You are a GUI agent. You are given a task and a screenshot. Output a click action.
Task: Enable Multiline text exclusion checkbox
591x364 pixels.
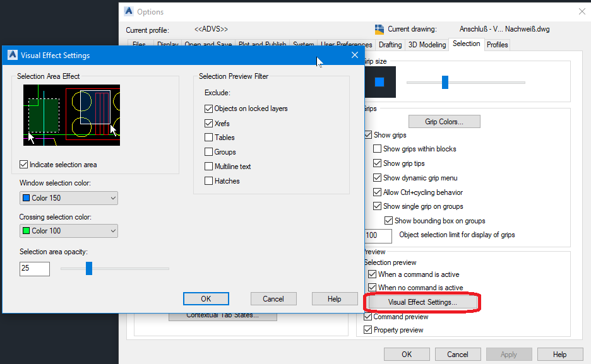(x=208, y=167)
